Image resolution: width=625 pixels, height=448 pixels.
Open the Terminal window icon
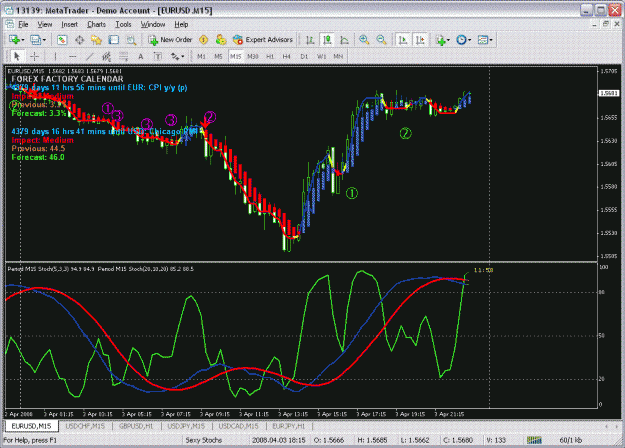(114, 40)
